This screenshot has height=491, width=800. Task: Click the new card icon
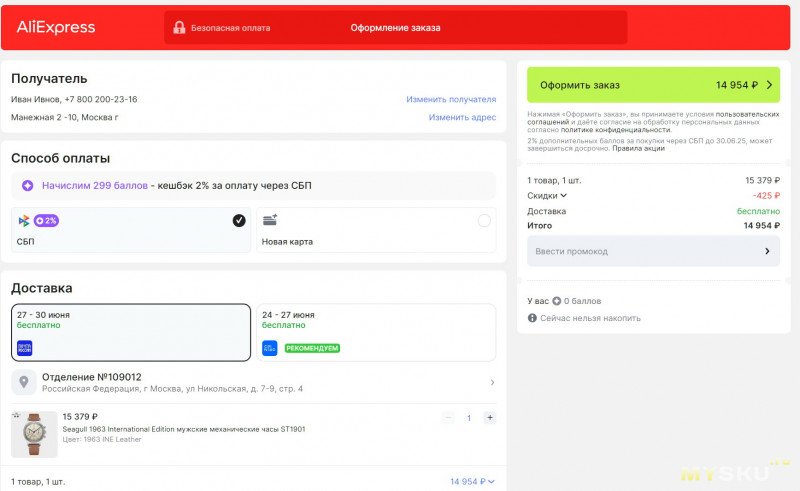click(x=270, y=220)
